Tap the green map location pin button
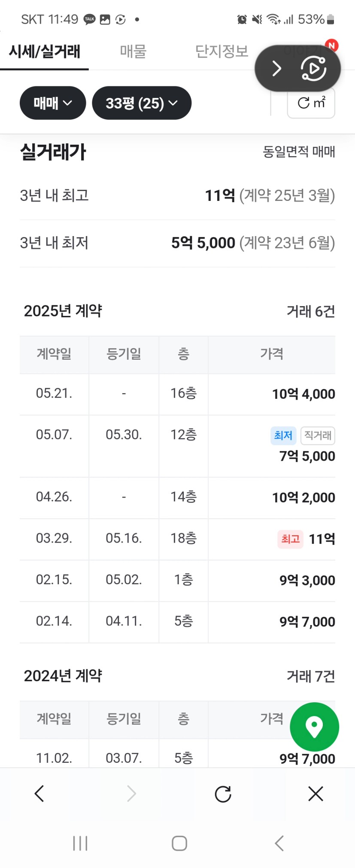Viewport: 355px width, 868px height. tap(314, 727)
